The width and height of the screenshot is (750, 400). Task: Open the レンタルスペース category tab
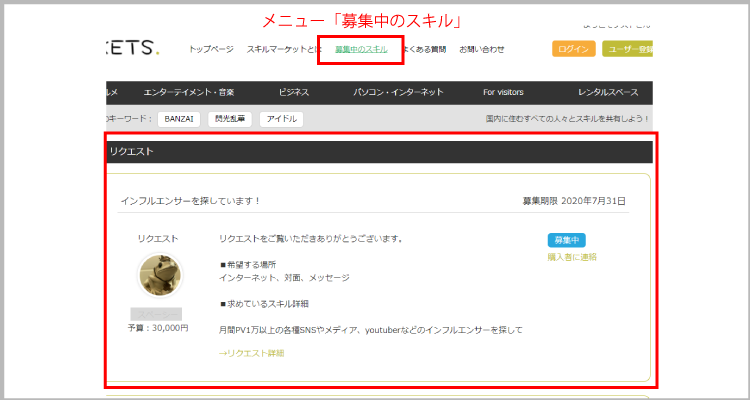[610, 92]
